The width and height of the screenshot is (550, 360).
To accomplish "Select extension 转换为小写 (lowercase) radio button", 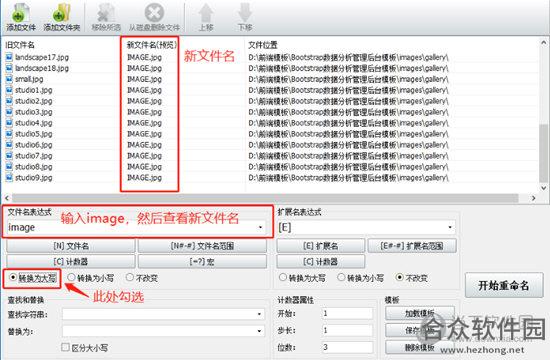I will 341,277.
